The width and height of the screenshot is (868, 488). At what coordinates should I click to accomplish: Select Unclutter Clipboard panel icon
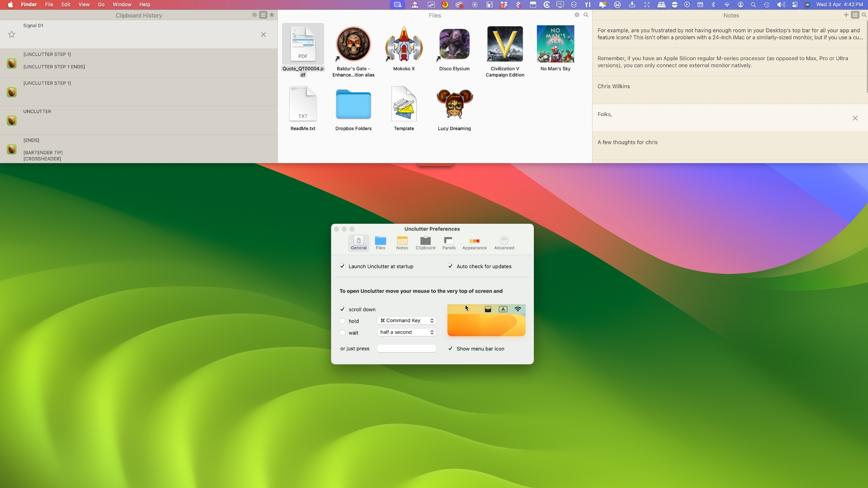tap(425, 243)
